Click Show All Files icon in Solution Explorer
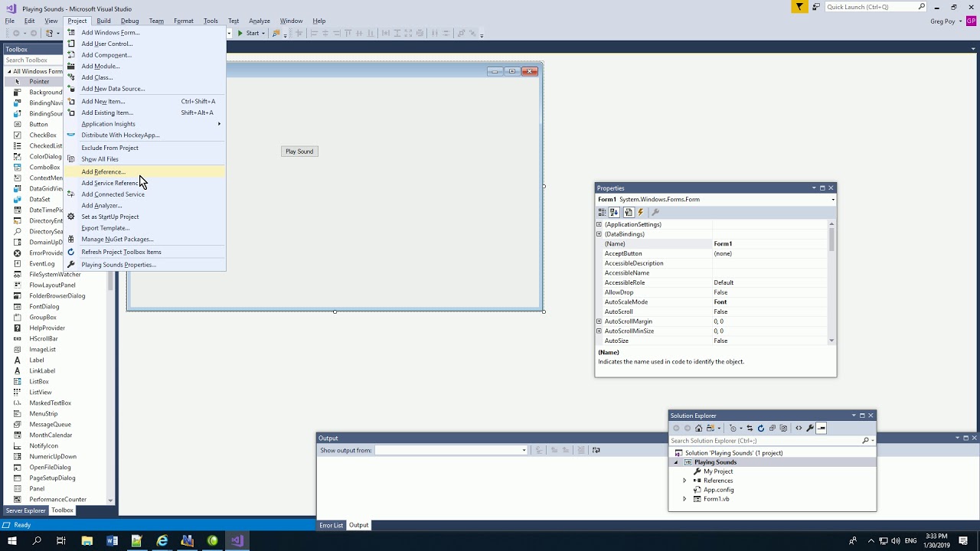This screenshot has width=980, height=551. 783,429
